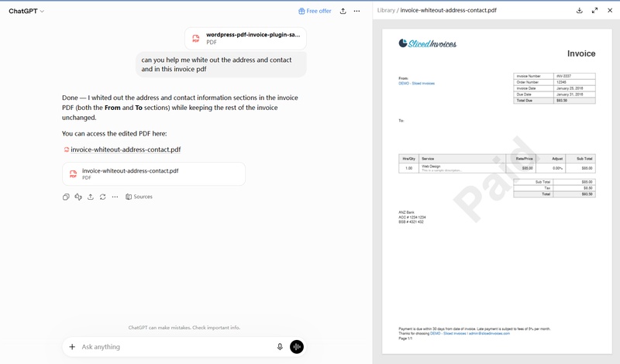Go to Library in the PDF breadcrumb

386,10
